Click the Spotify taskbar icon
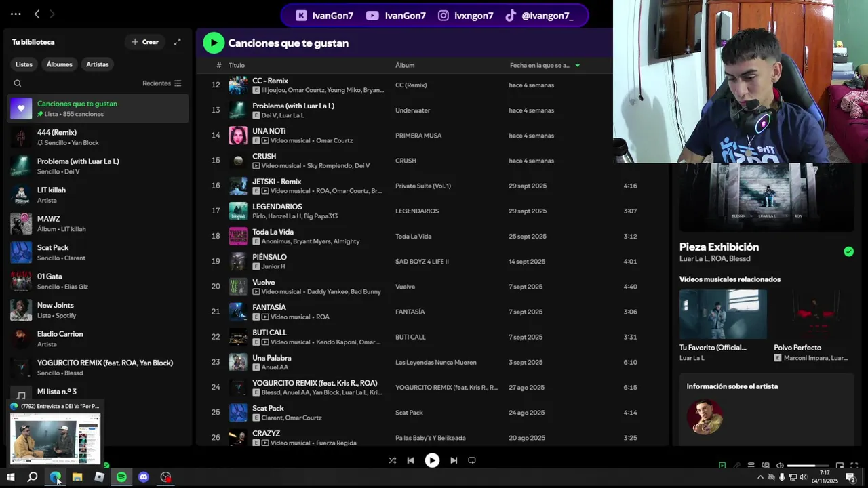 tap(121, 477)
